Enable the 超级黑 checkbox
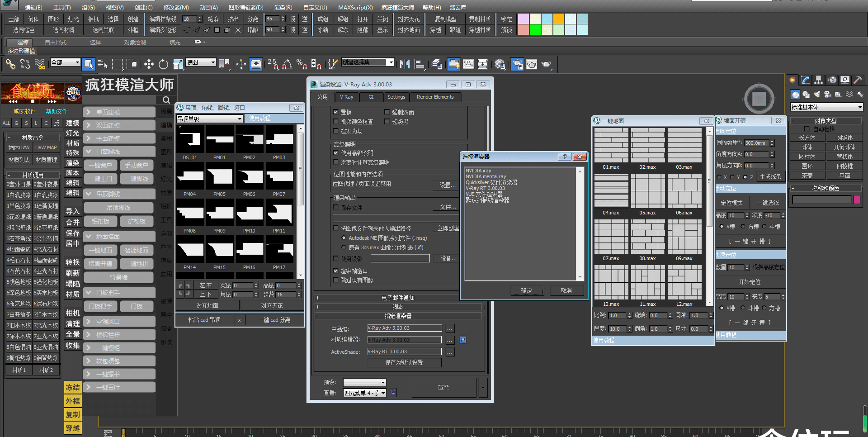 (387, 121)
